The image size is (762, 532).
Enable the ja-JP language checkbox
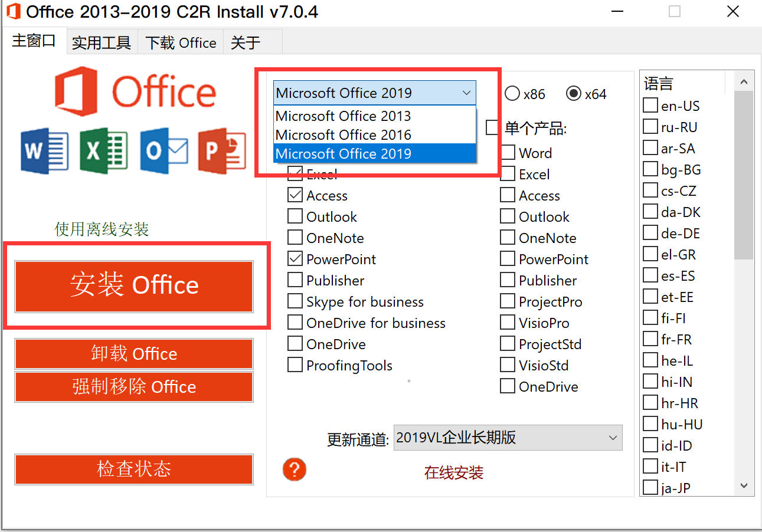(650, 488)
